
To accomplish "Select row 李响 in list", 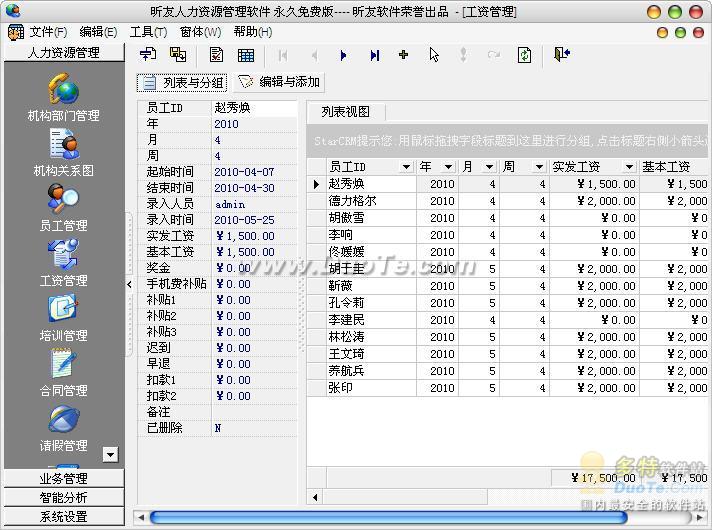I will pyautogui.click(x=507, y=235).
